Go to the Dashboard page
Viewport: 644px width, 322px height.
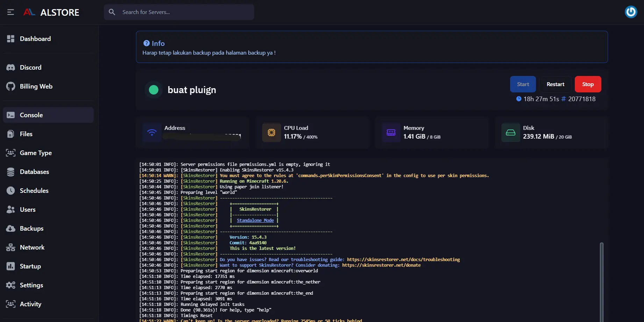point(35,39)
